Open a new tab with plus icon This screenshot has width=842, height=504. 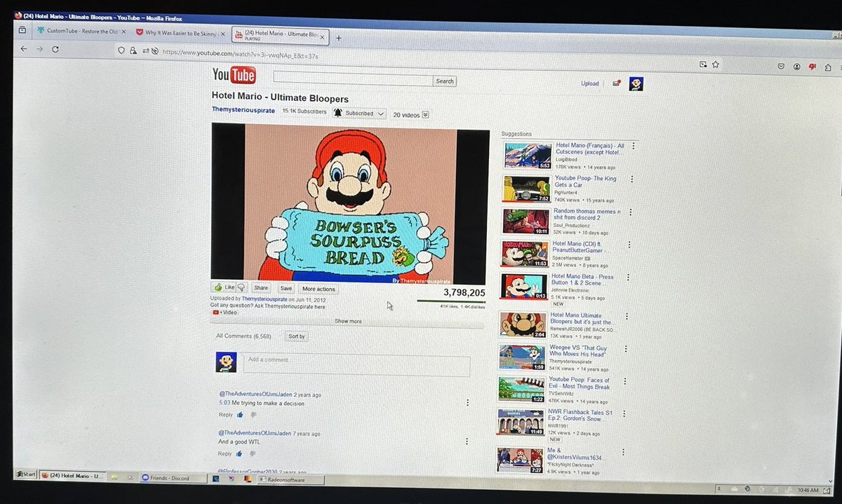point(339,38)
